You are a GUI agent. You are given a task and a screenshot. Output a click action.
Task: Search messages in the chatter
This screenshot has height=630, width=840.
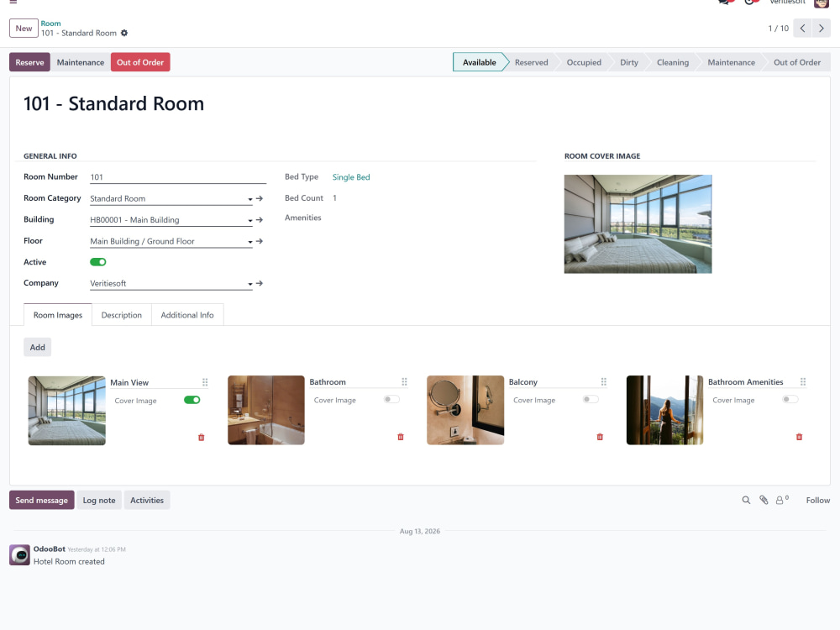click(x=746, y=501)
